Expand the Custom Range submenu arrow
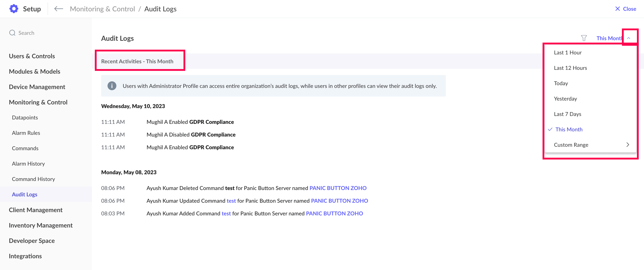This screenshot has width=644, height=270. (627, 145)
